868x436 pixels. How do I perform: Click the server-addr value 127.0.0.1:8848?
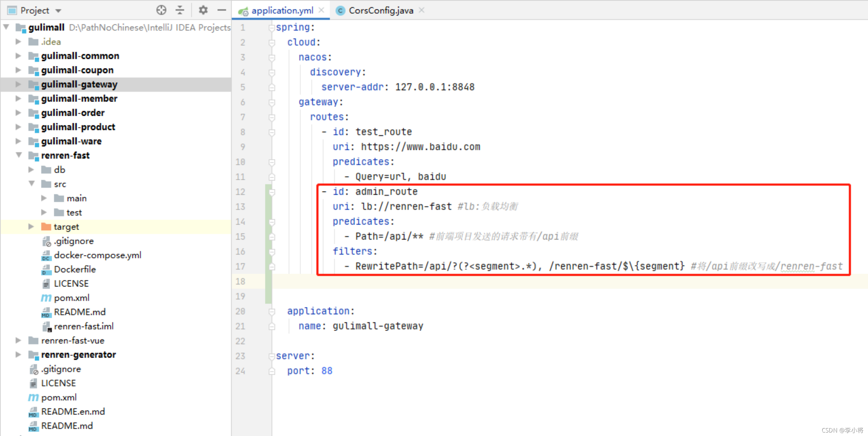click(435, 87)
